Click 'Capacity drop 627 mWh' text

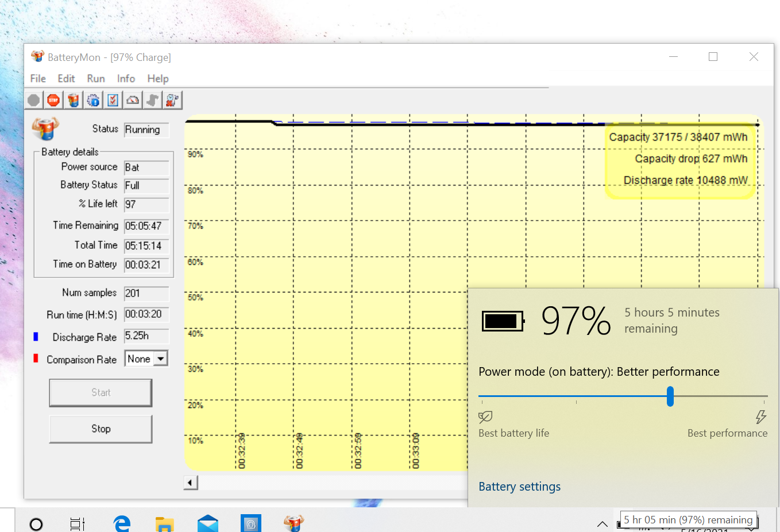pyautogui.click(x=691, y=159)
